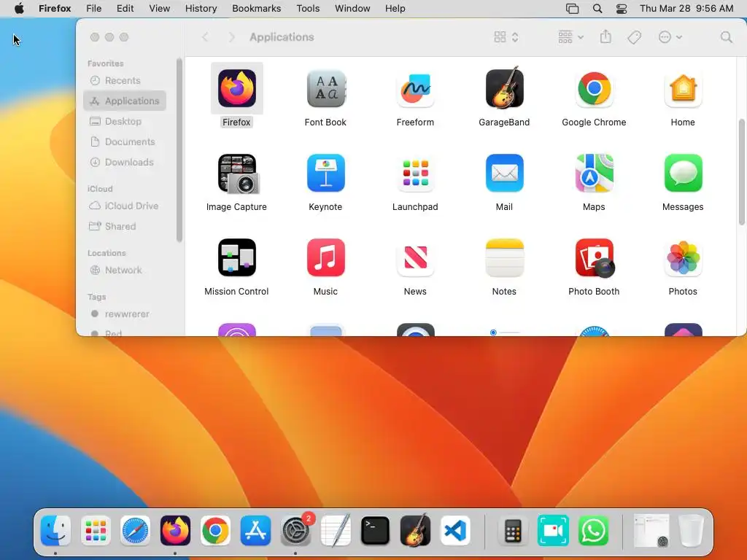Viewport: 747px width, 560px height.
Task: Select Applications in the Finder sidebar
Action: pos(125,101)
